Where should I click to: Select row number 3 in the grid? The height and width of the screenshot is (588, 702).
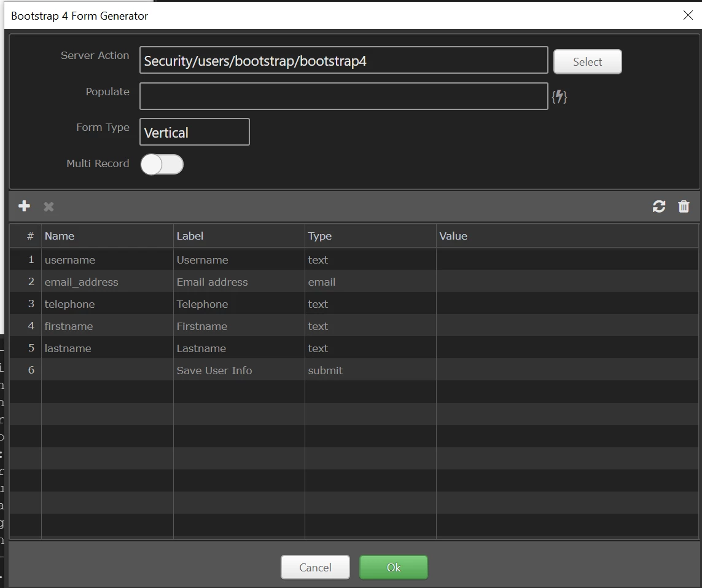coord(26,304)
